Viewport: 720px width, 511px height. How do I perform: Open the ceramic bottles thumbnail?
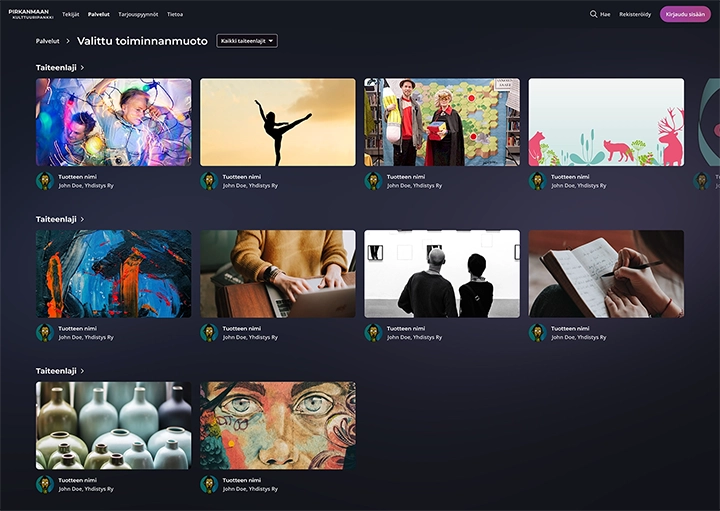pyautogui.click(x=113, y=426)
